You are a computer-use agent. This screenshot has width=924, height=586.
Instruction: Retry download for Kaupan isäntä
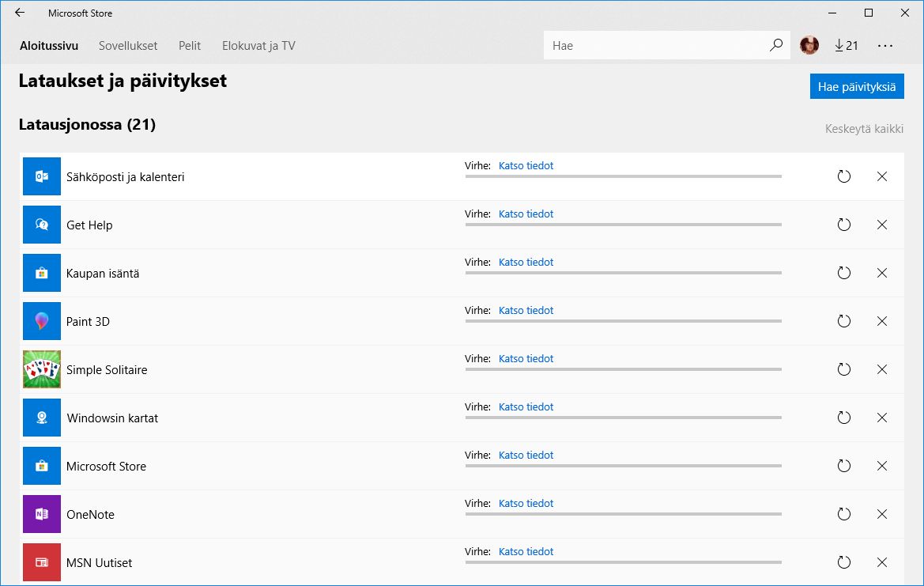[x=844, y=273]
